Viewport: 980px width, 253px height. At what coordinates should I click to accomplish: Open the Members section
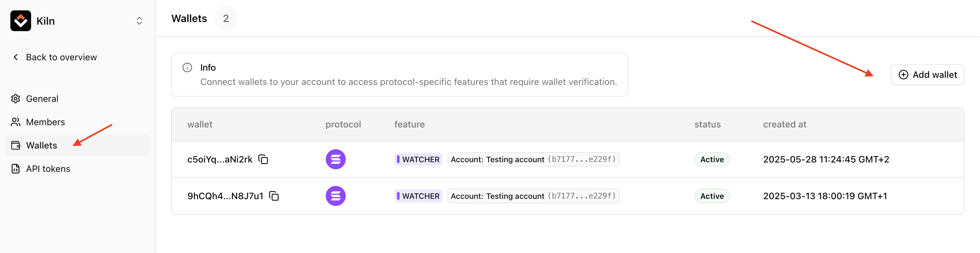[45, 122]
